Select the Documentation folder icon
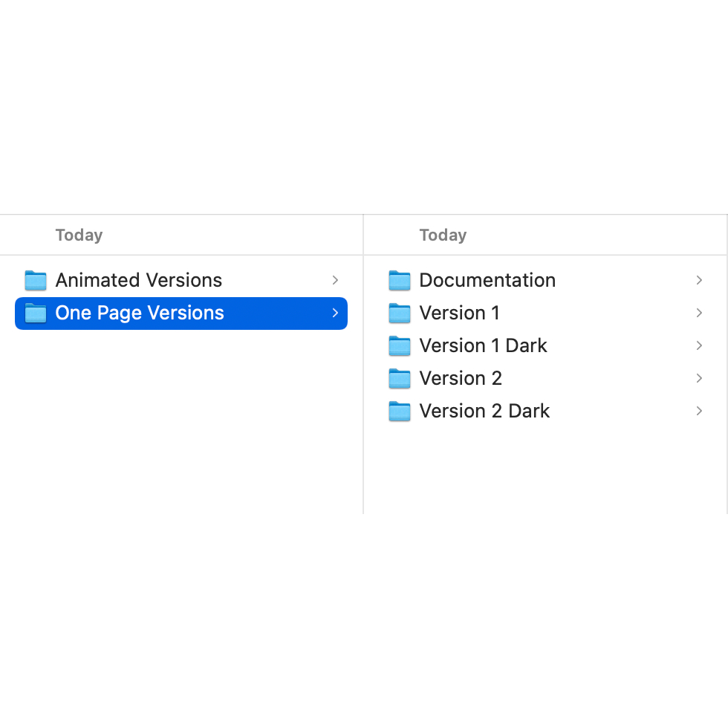Screen dimensions: 728x728 [x=400, y=281]
